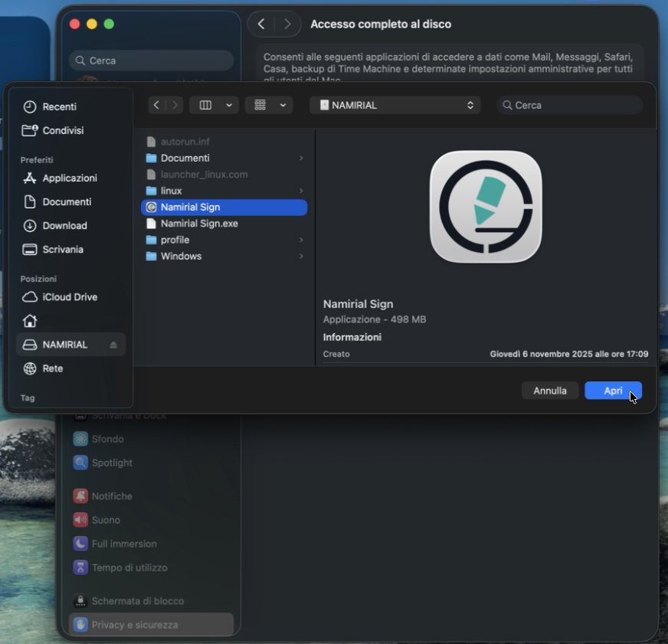The image size is (668, 644).
Task: Select the profile folder
Action: [175, 240]
